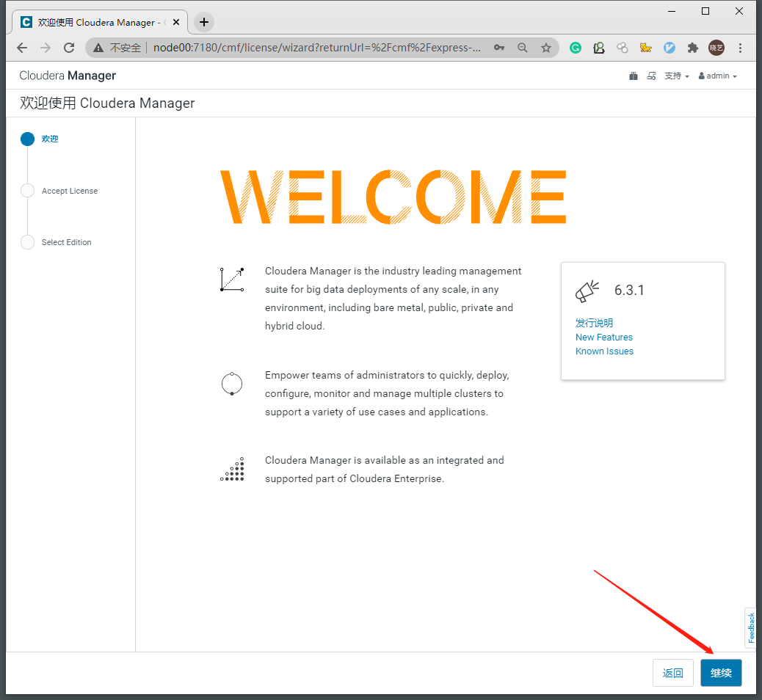Click the 6.3.1 version text
This screenshot has height=700, width=762.
coord(629,290)
